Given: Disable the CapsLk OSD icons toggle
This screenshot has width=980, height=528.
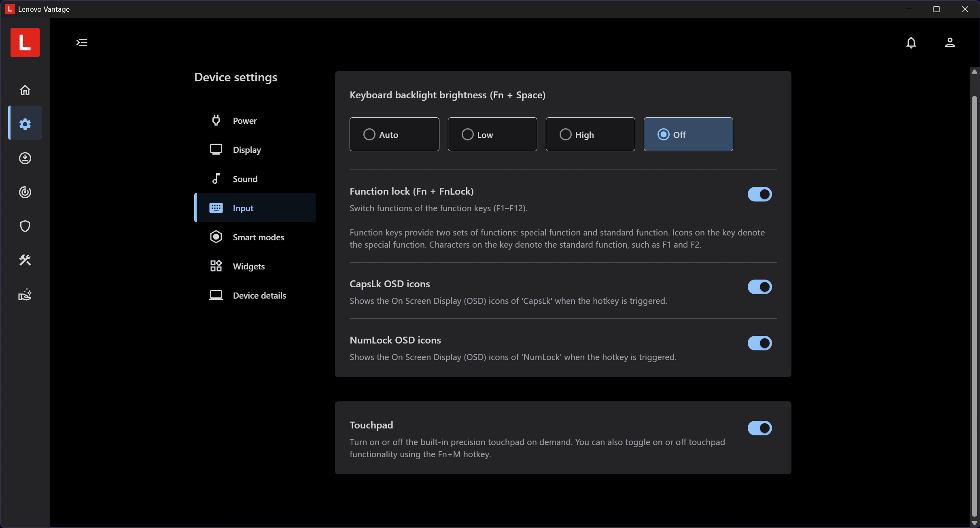Looking at the screenshot, I should pyautogui.click(x=759, y=287).
